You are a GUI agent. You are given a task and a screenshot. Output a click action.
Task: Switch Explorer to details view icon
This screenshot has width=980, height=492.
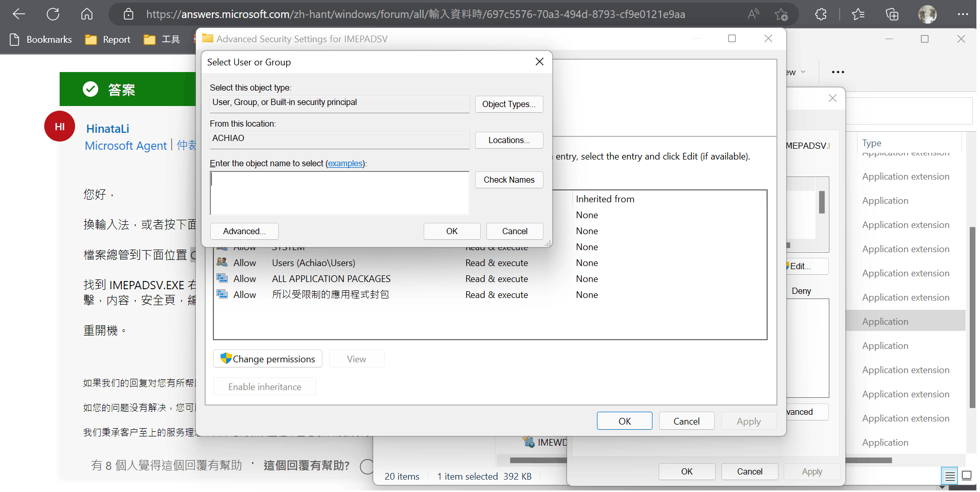(950, 476)
